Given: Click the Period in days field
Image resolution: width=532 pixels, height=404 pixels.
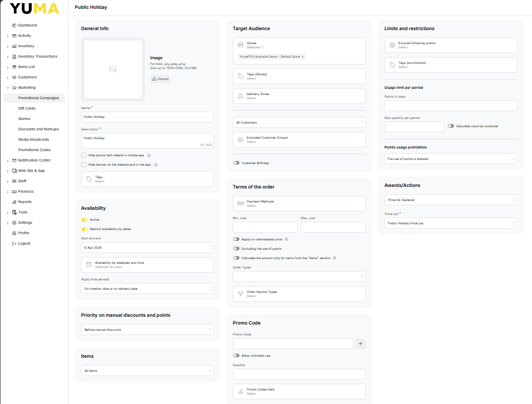Looking at the screenshot, I should [x=450, y=105].
